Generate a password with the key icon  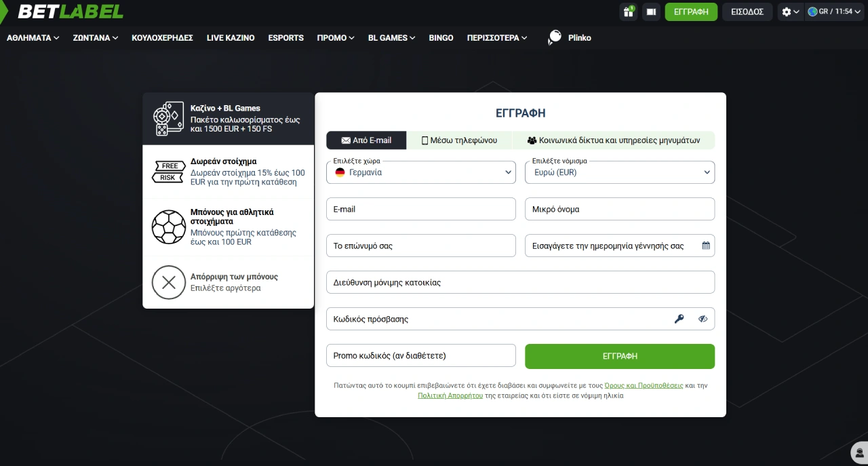[679, 318]
